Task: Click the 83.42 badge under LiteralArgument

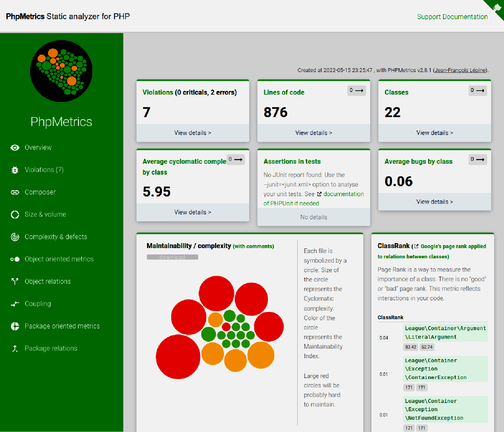Action: tap(411, 347)
